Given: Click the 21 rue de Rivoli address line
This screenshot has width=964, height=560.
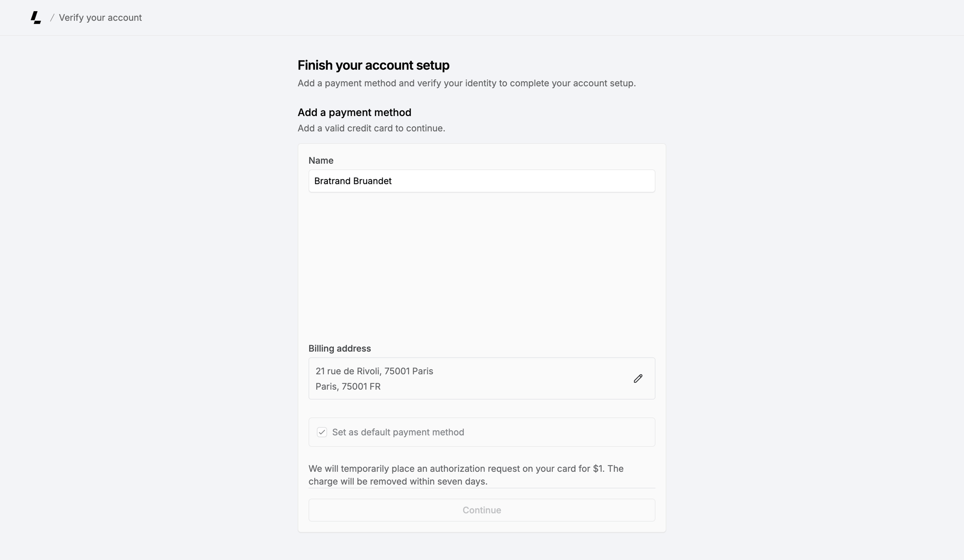Looking at the screenshot, I should click(x=374, y=371).
